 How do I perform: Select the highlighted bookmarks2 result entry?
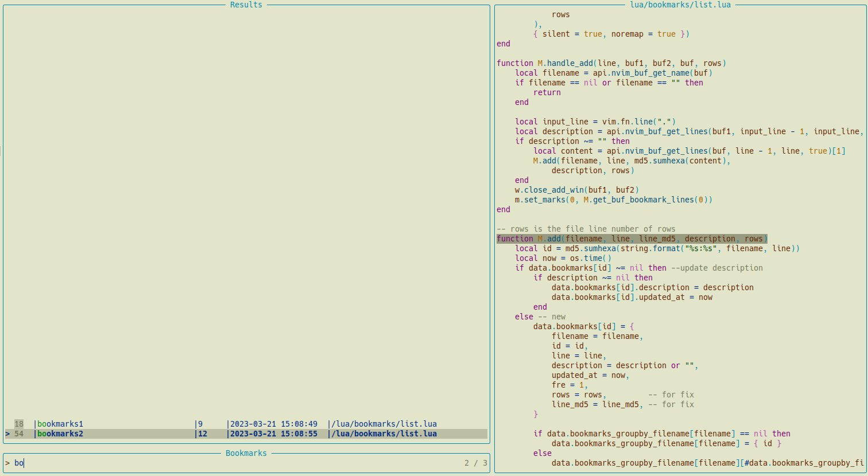246,434
